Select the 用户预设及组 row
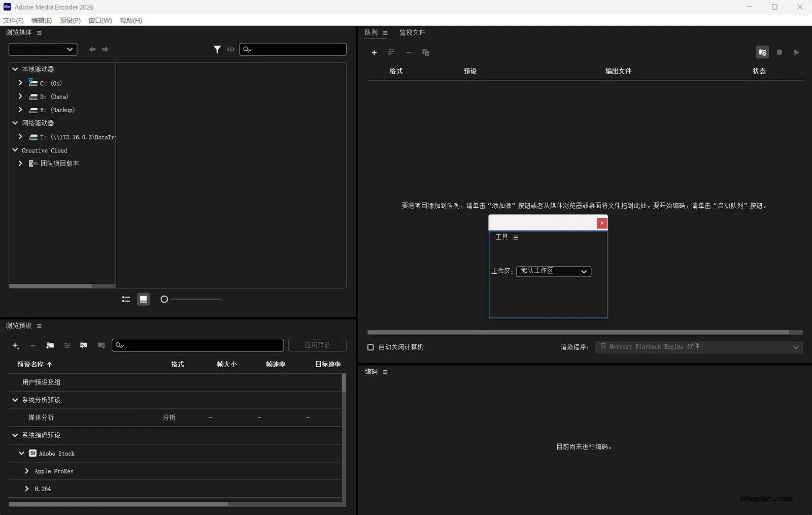Image resolution: width=812 pixels, height=515 pixels. point(175,382)
